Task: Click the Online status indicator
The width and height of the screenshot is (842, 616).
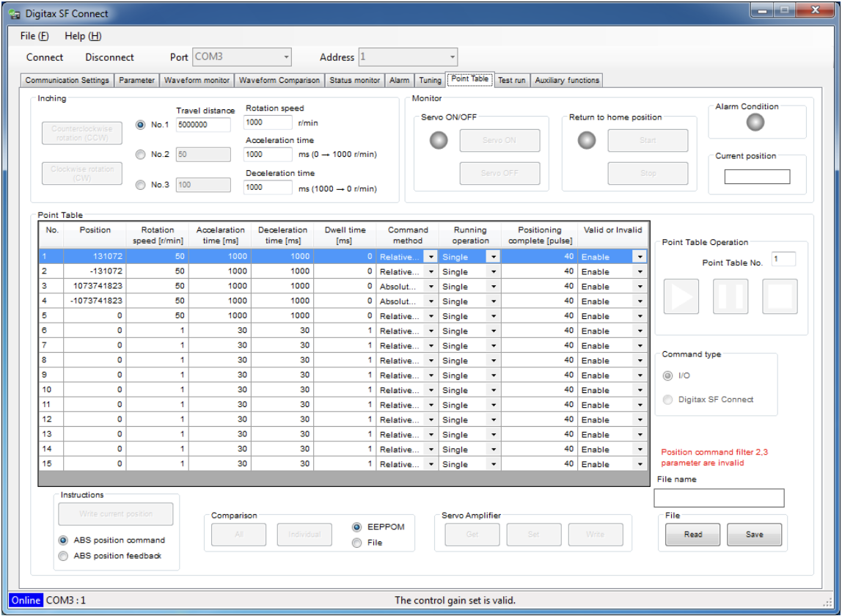Action: coord(26,600)
